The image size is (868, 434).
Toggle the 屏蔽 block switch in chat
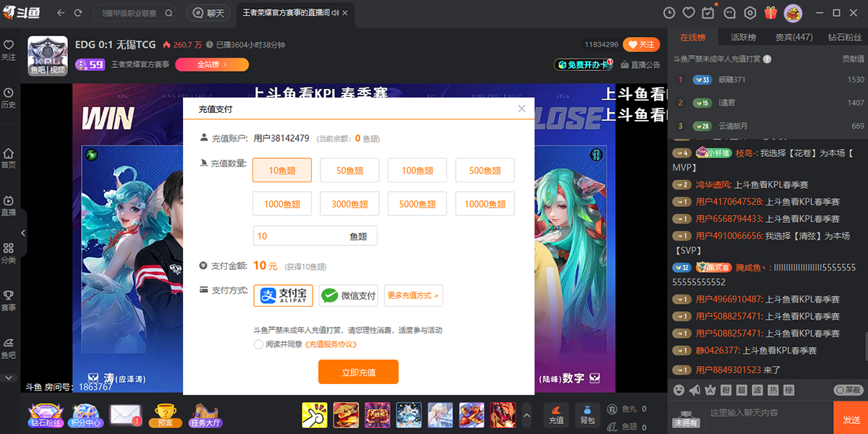pyautogui.click(x=848, y=390)
